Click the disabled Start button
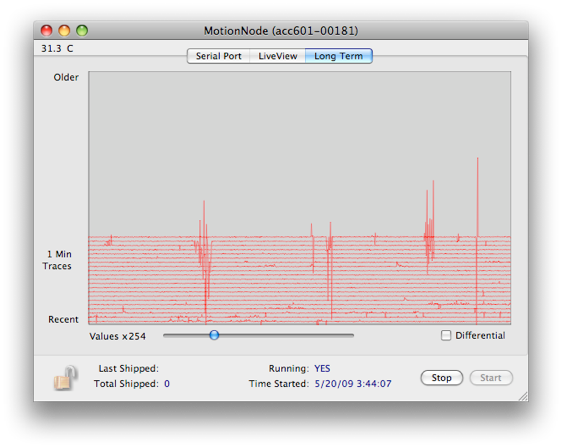This screenshot has height=448, width=562. point(491,378)
